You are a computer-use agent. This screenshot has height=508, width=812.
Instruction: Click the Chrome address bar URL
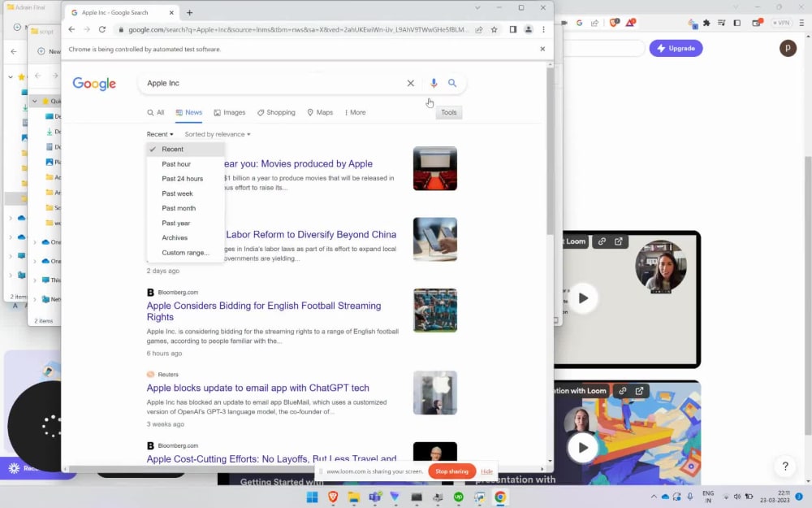click(x=298, y=29)
